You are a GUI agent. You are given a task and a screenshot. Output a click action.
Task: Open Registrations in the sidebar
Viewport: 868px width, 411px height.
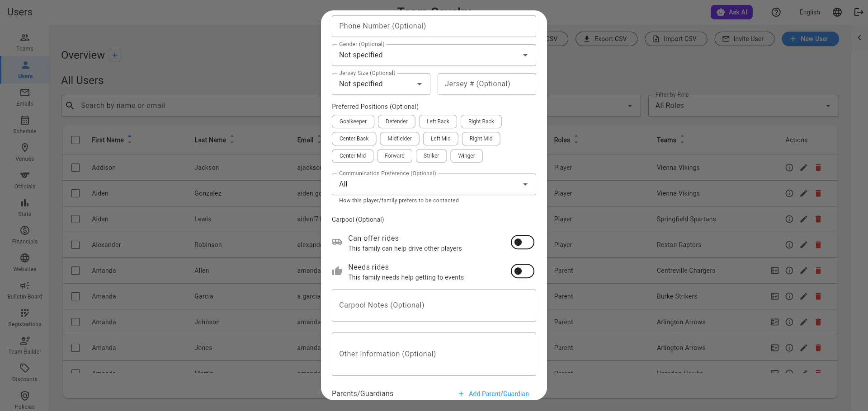click(x=25, y=318)
